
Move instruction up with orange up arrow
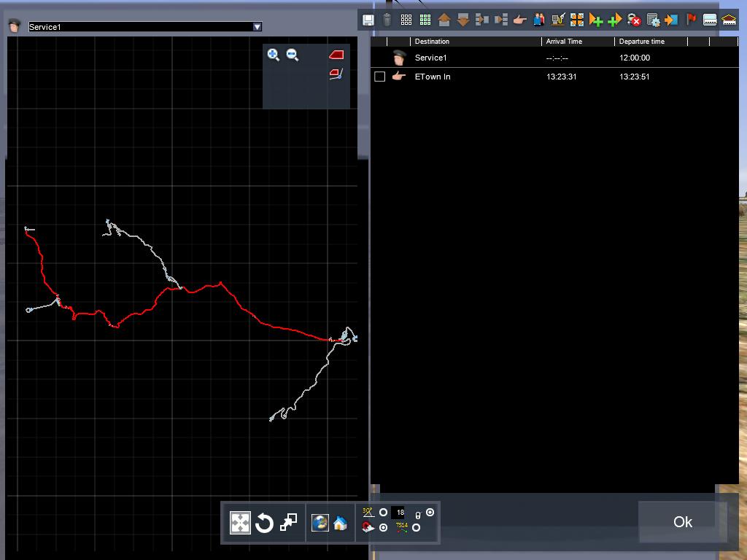[444, 20]
